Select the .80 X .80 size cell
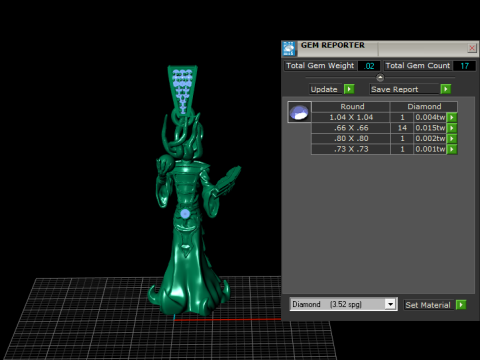Image resolution: width=480 pixels, height=360 pixels. (351, 139)
